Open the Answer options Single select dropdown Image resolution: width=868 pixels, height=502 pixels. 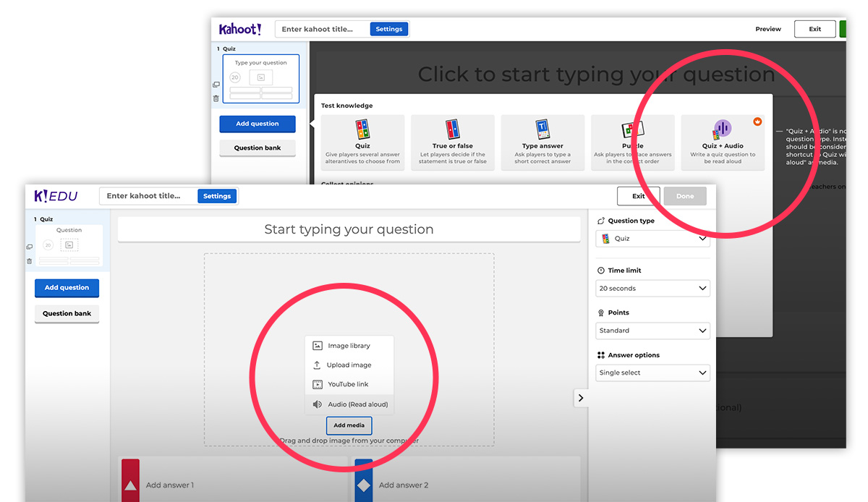(653, 373)
